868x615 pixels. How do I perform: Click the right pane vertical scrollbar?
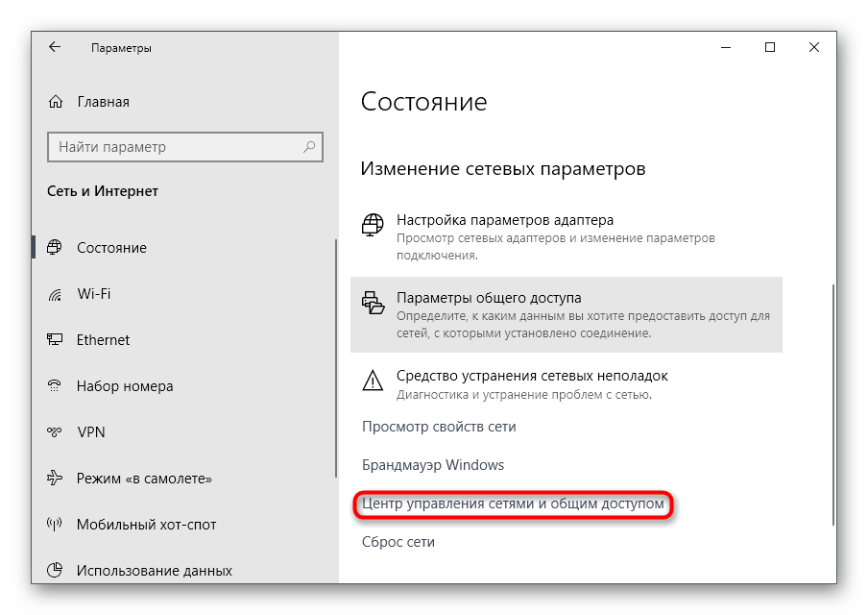click(x=832, y=405)
